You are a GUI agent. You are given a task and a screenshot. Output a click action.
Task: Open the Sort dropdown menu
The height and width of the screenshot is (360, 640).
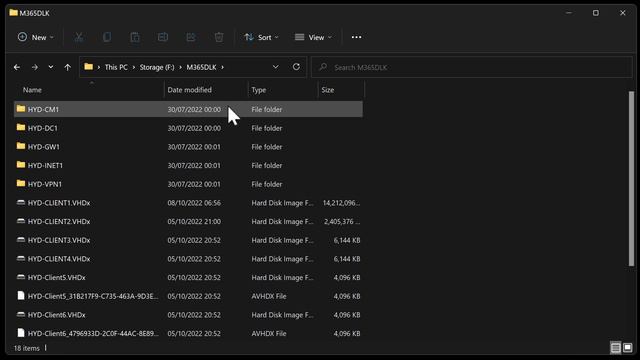click(261, 37)
